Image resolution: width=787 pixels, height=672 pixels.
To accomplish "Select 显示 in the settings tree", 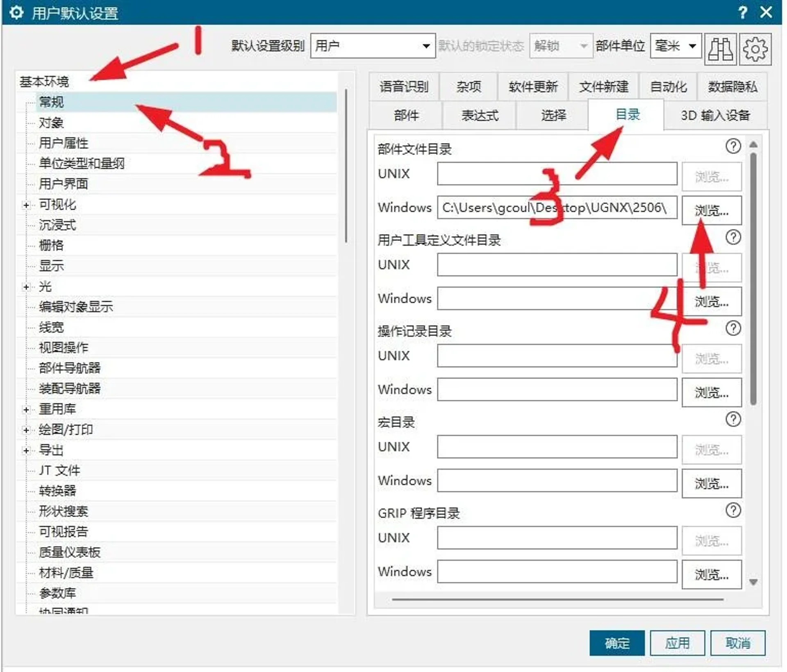I will click(52, 266).
